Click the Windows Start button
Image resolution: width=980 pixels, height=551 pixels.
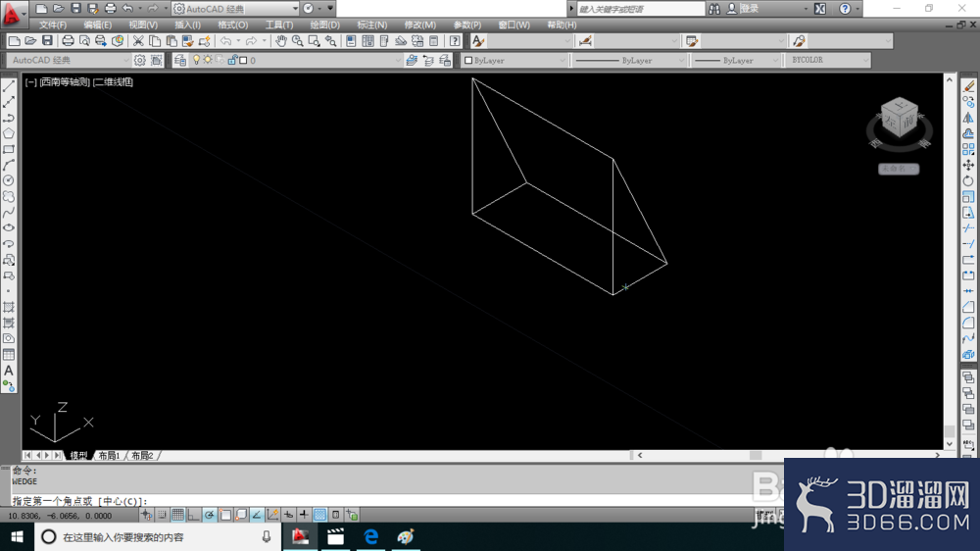pyautogui.click(x=17, y=537)
